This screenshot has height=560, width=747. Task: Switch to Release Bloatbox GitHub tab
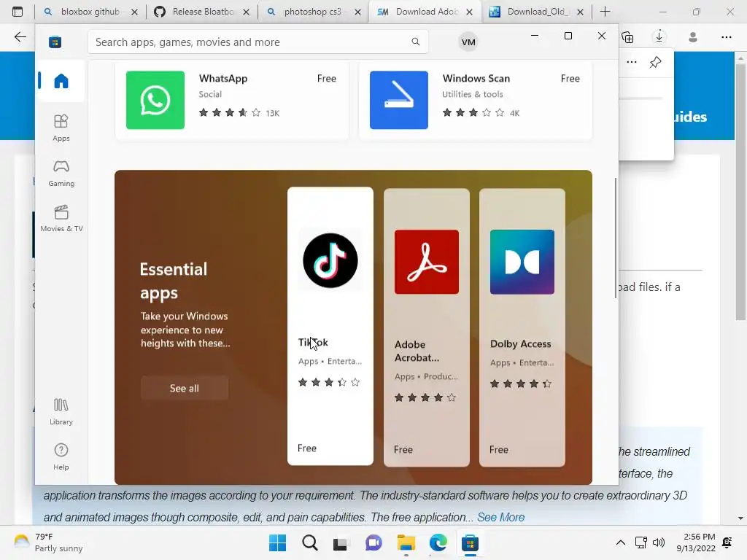point(203,12)
